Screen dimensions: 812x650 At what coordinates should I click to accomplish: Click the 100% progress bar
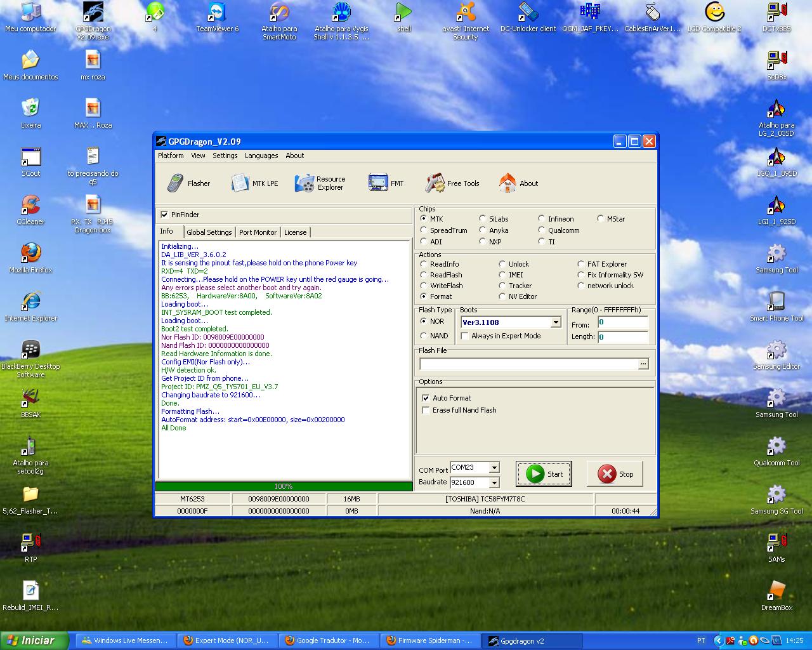pyautogui.click(x=284, y=486)
